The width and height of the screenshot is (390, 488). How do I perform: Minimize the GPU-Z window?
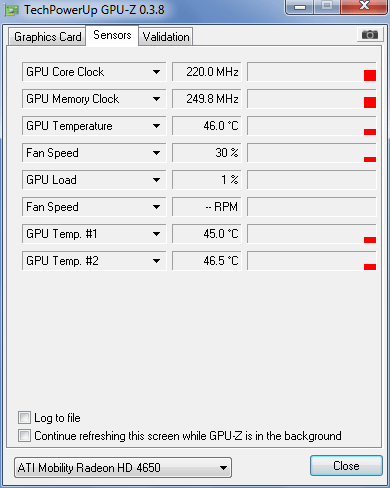click(x=300, y=7)
